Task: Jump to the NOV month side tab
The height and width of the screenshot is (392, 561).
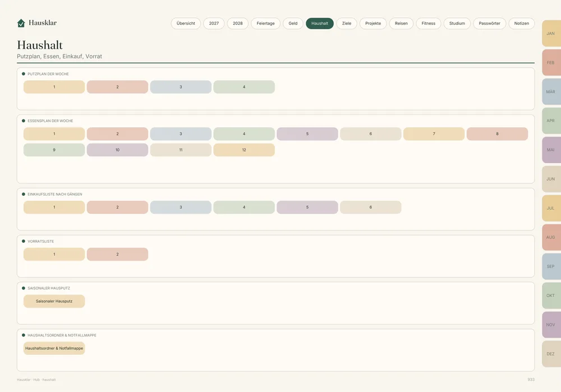Action: (551, 325)
